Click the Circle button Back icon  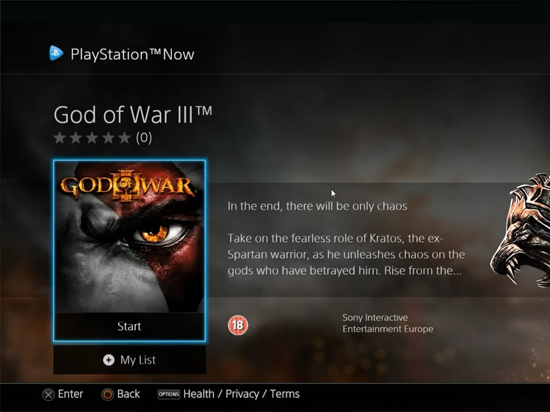pos(107,395)
